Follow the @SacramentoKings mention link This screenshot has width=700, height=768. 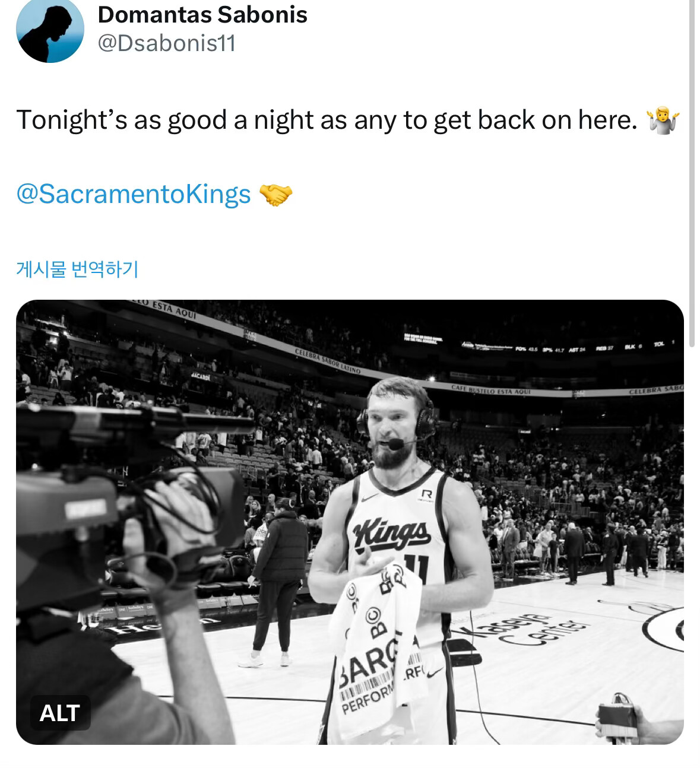[x=134, y=194]
